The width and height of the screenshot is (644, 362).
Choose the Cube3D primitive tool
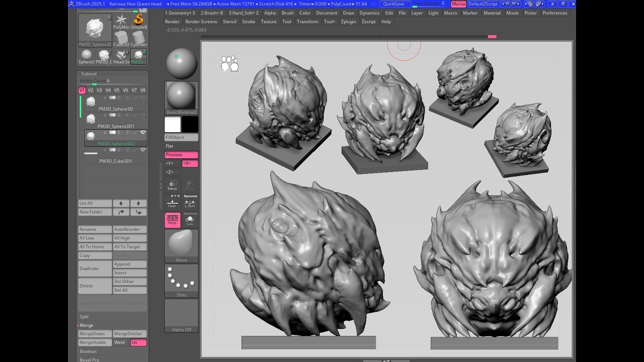121,39
